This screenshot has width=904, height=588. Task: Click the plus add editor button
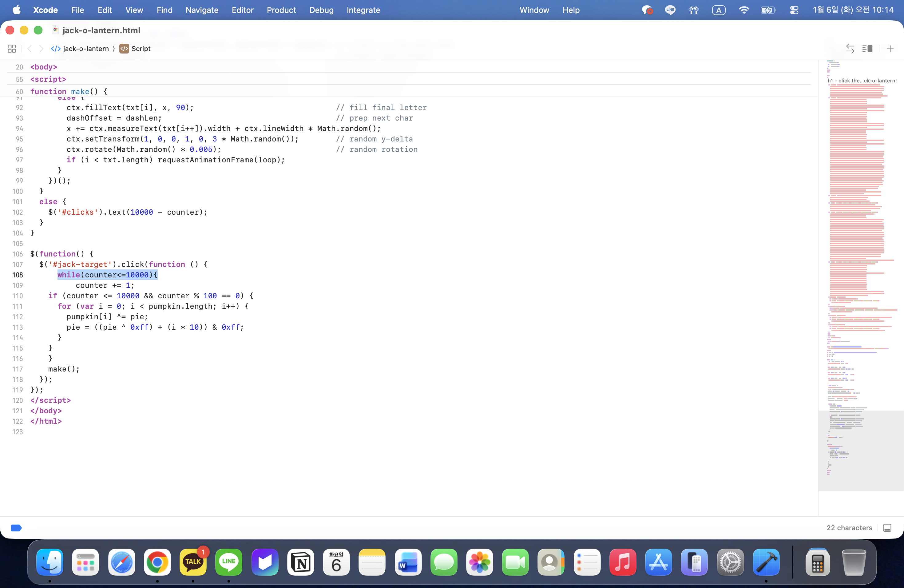coord(890,49)
